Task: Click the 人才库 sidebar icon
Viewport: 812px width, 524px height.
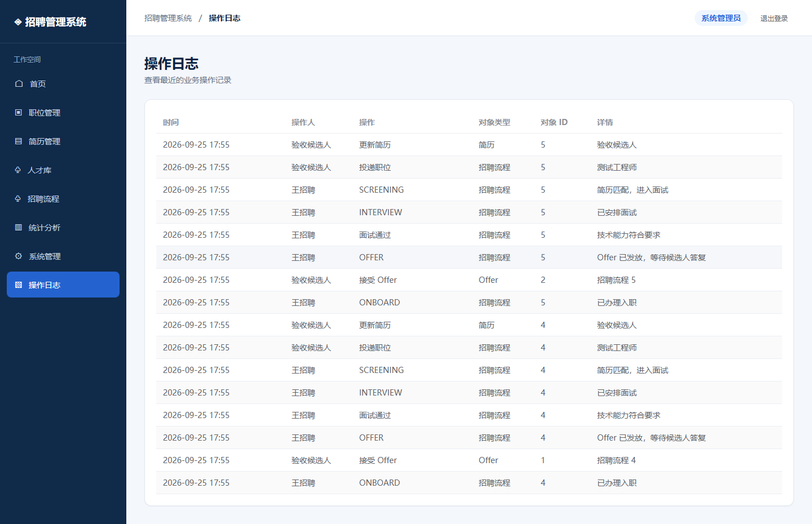Action: (x=18, y=170)
